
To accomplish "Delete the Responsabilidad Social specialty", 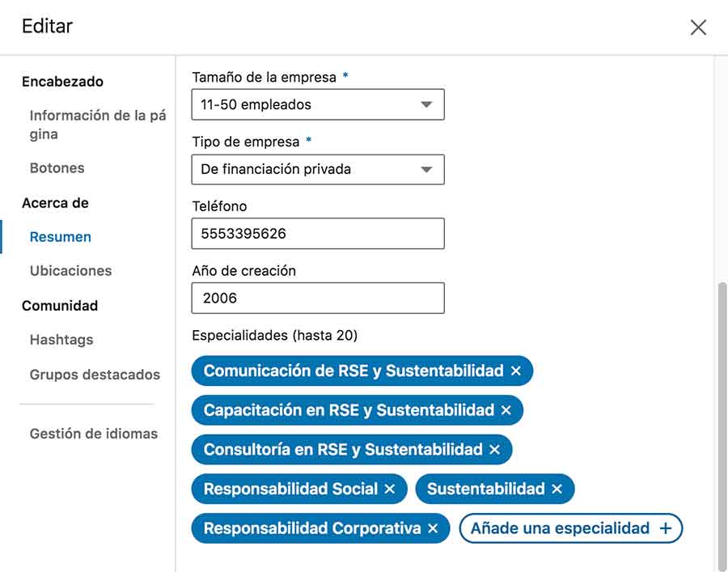I will point(390,489).
